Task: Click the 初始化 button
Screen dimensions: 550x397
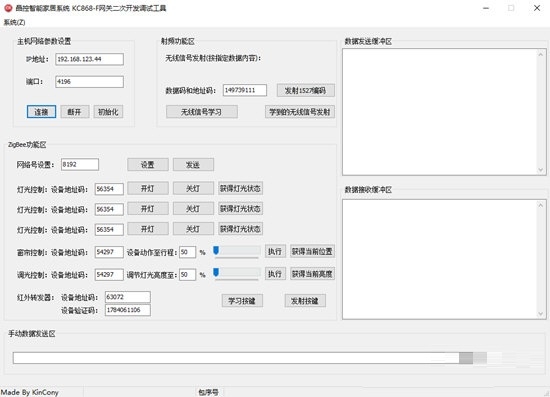Action: click(108, 112)
